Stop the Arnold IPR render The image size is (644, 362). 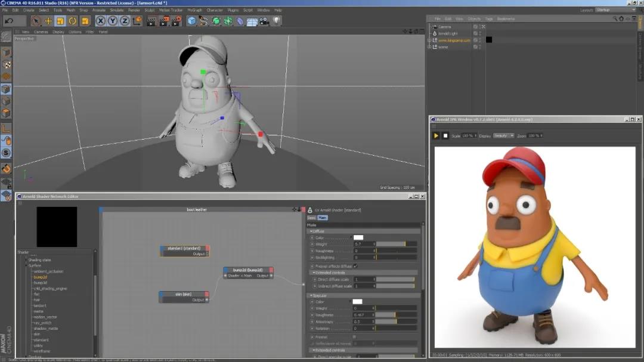click(445, 136)
